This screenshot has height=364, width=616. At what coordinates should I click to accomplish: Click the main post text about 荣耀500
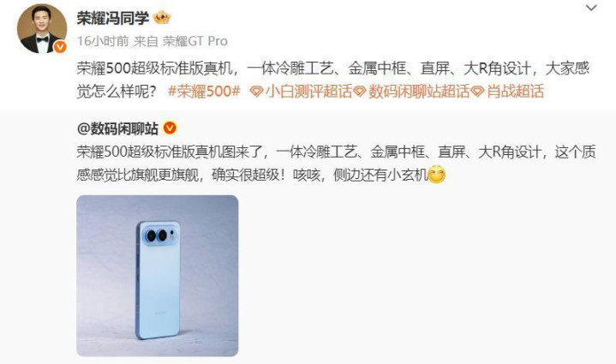click(333, 80)
